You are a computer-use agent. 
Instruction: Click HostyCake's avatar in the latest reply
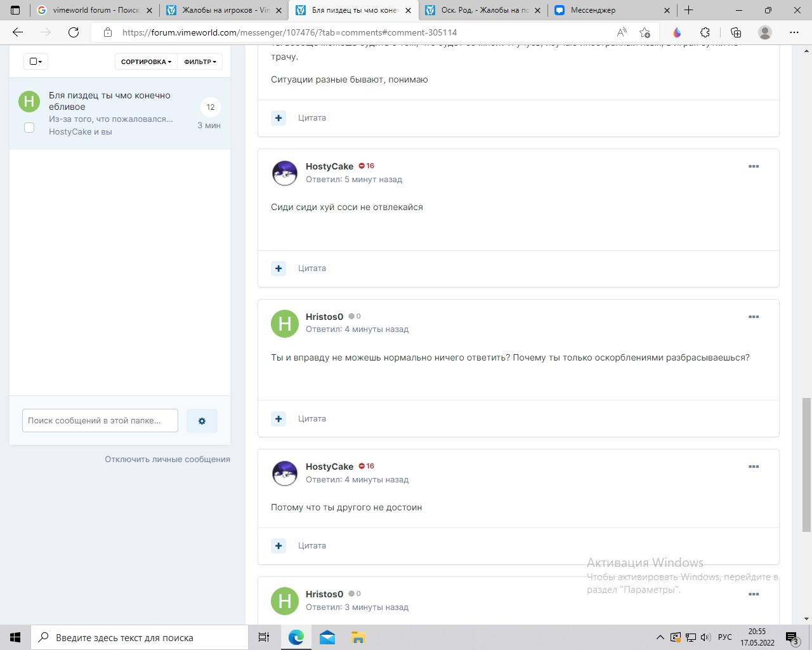[x=285, y=474]
